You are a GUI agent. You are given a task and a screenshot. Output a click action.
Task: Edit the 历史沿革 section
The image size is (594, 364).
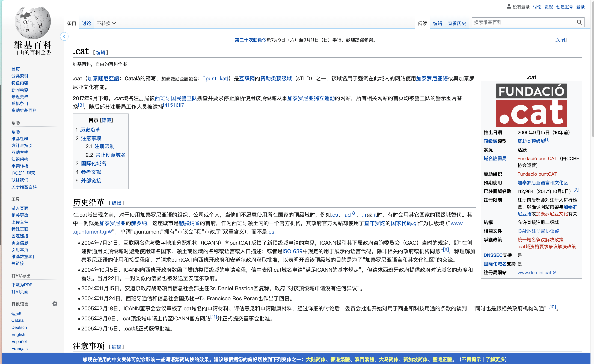click(116, 203)
